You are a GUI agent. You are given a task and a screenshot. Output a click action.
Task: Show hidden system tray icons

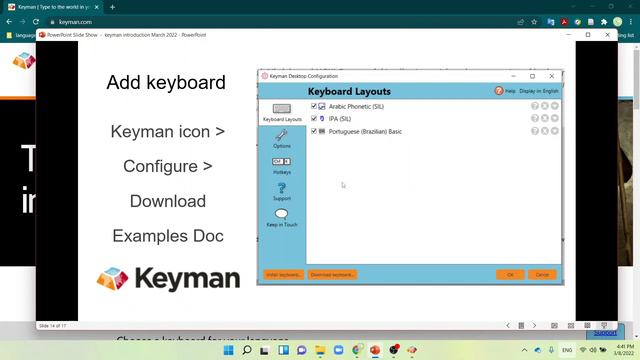click(524, 350)
